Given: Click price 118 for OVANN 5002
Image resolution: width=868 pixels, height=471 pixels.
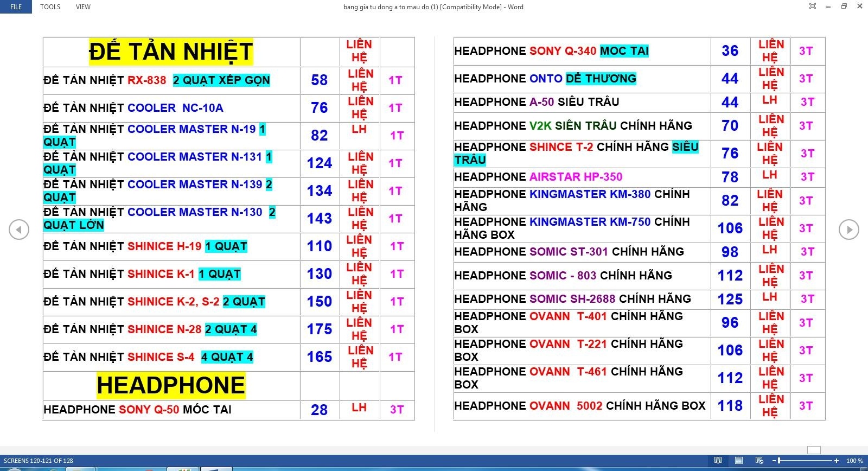Looking at the screenshot, I should click(x=730, y=406).
